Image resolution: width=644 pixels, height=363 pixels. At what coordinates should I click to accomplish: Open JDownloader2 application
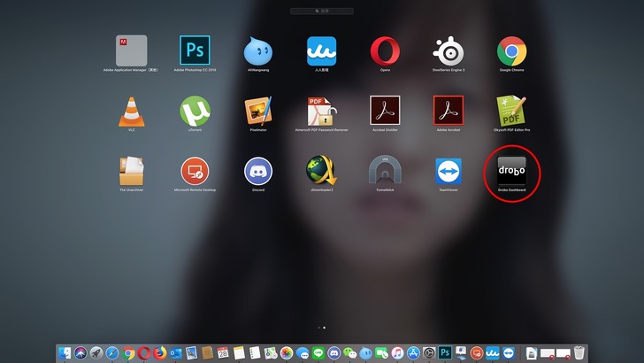tap(321, 171)
